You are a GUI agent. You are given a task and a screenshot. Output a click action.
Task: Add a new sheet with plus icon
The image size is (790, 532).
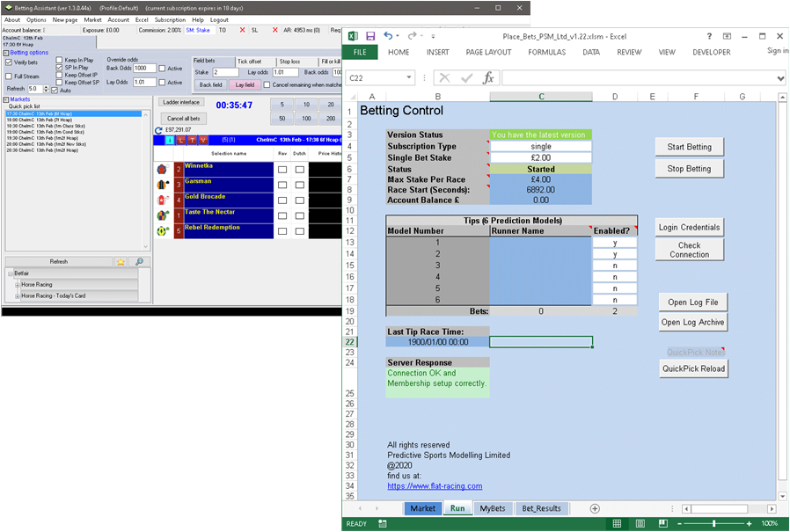pyautogui.click(x=595, y=508)
